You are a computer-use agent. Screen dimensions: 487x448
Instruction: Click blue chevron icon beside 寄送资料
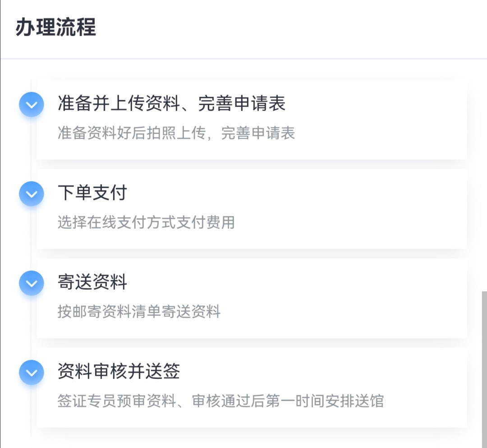[x=32, y=283]
